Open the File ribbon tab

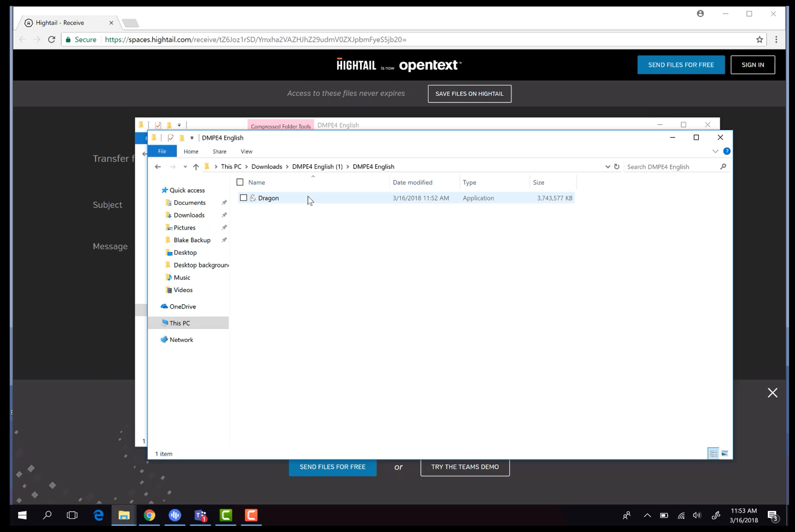coord(162,151)
